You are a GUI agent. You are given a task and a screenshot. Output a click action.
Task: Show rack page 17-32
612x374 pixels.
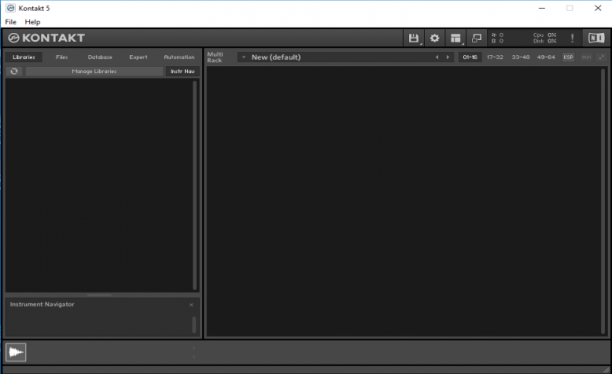point(495,57)
